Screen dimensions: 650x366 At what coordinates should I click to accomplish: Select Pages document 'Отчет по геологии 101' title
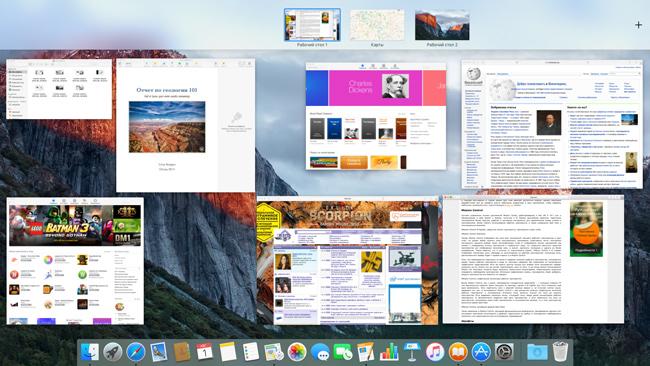(167, 90)
